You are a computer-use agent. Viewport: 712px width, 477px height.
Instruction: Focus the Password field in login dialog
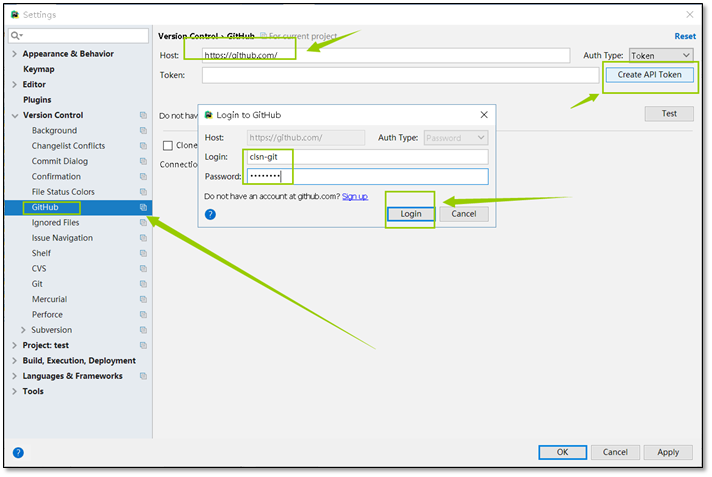(x=367, y=176)
